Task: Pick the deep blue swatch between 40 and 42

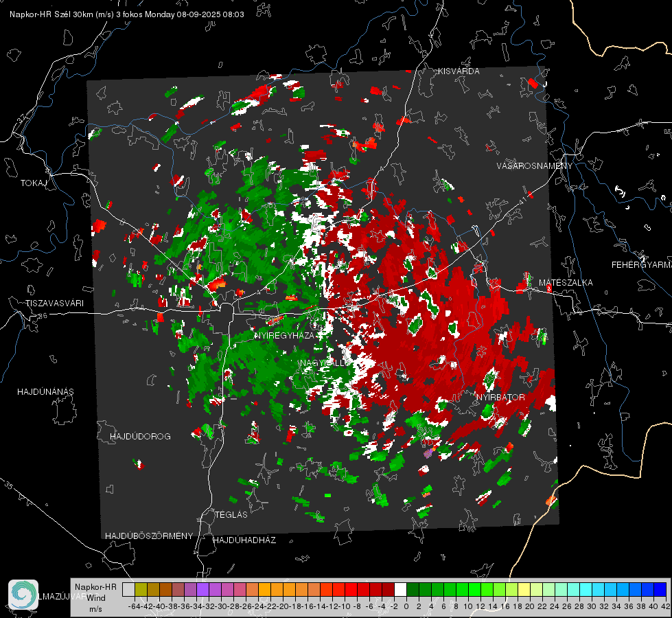Action: (x=660, y=590)
